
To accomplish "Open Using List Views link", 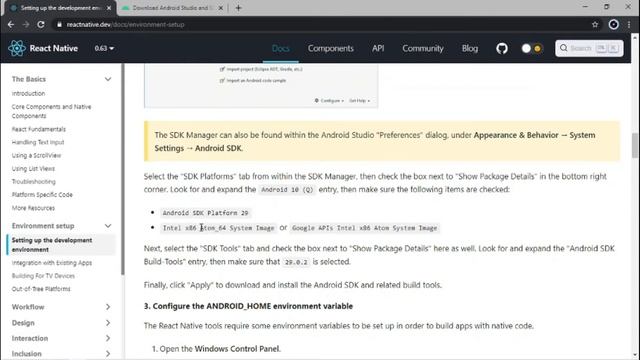I will 33,169.
